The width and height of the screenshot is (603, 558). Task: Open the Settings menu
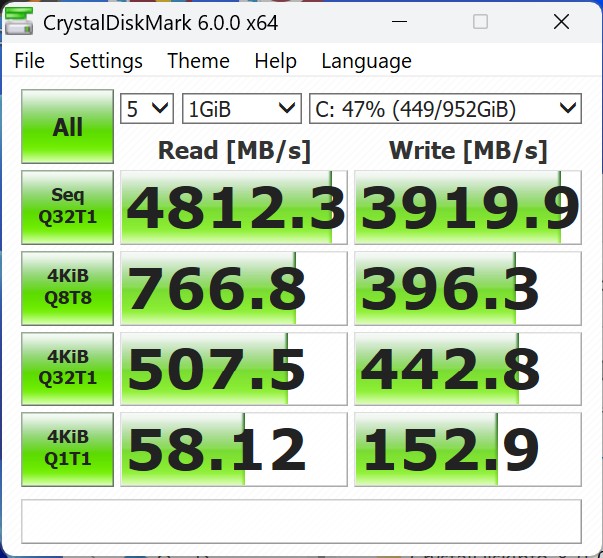pyautogui.click(x=106, y=61)
